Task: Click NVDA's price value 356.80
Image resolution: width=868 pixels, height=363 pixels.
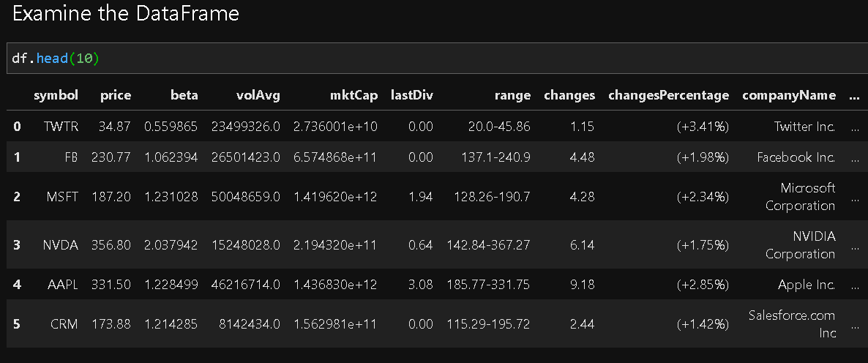Action: click(111, 245)
